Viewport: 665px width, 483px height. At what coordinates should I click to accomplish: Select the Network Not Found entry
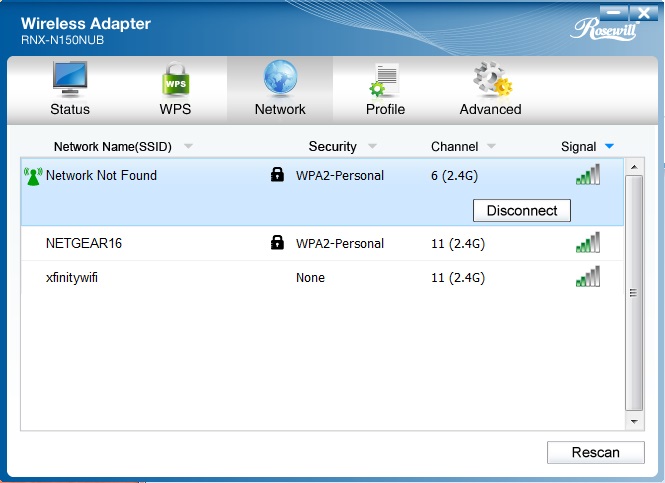click(101, 175)
